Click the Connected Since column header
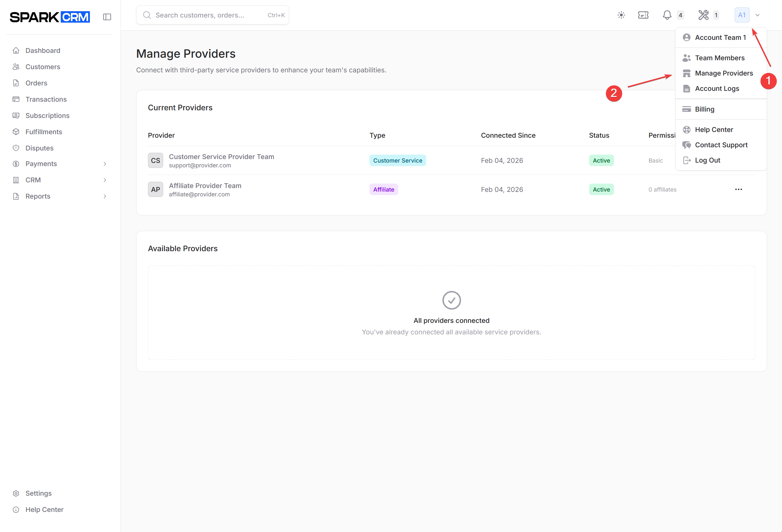This screenshot has width=782, height=532. [508, 135]
